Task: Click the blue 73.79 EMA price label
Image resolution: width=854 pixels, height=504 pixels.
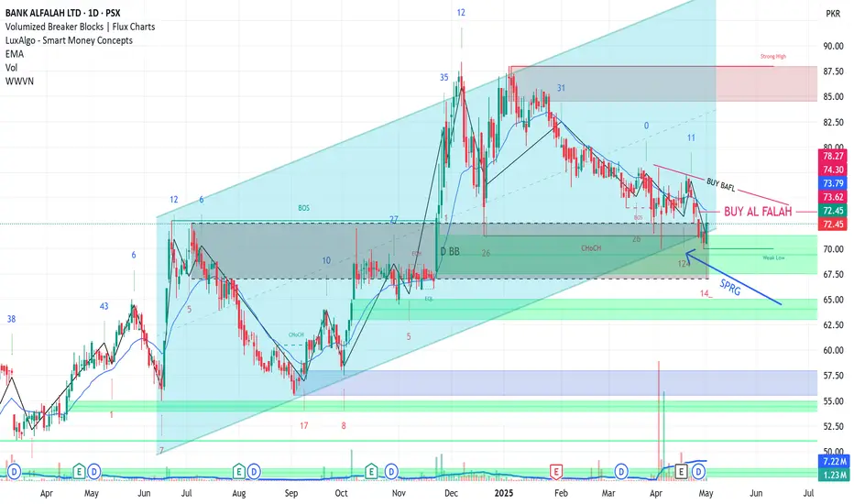Action: (x=833, y=183)
